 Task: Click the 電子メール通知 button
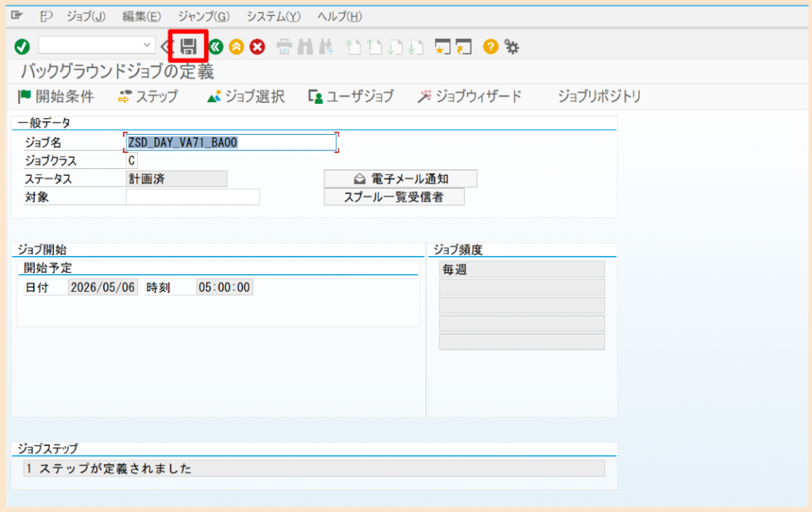pos(400,178)
